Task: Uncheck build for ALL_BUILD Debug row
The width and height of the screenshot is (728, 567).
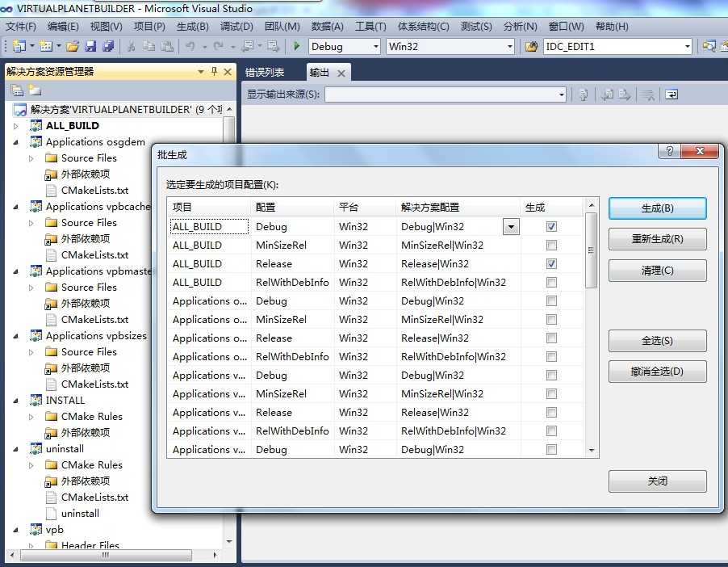Action: tap(551, 227)
